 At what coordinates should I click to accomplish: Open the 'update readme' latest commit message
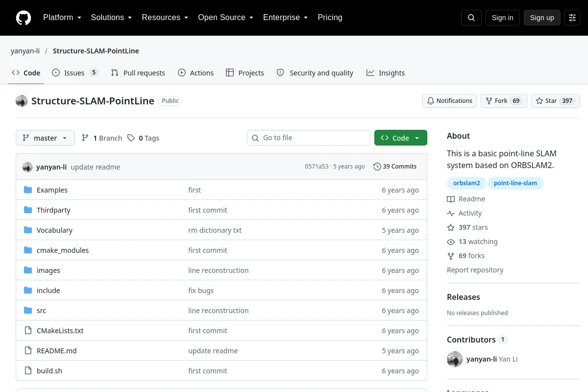(95, 167)
